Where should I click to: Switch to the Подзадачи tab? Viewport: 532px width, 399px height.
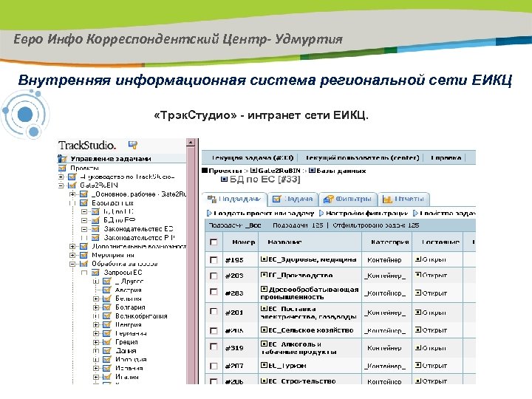pyautogui.click(x=234, y=199)
